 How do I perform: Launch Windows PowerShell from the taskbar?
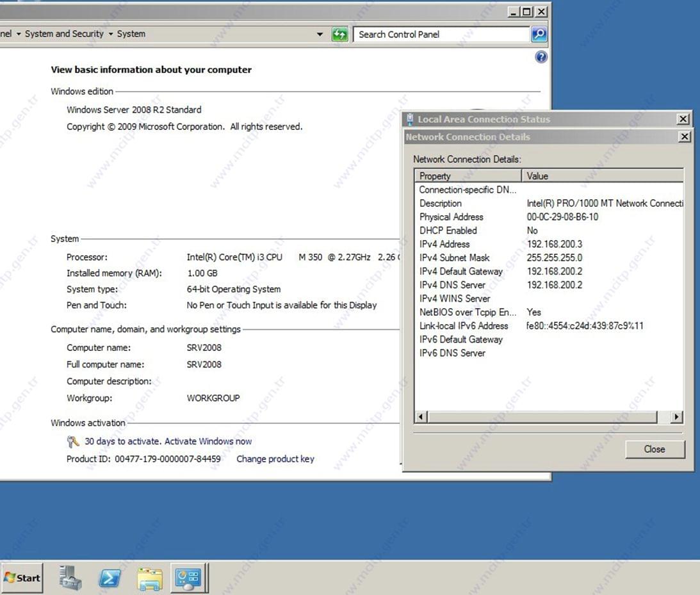click(110, 578)
